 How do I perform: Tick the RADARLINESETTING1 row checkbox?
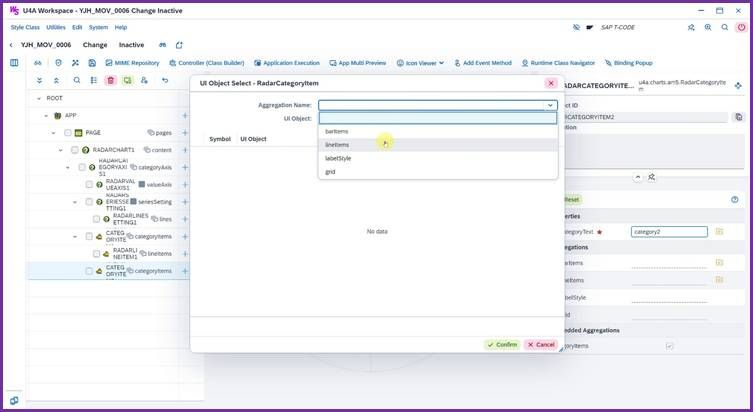point(96,219)
